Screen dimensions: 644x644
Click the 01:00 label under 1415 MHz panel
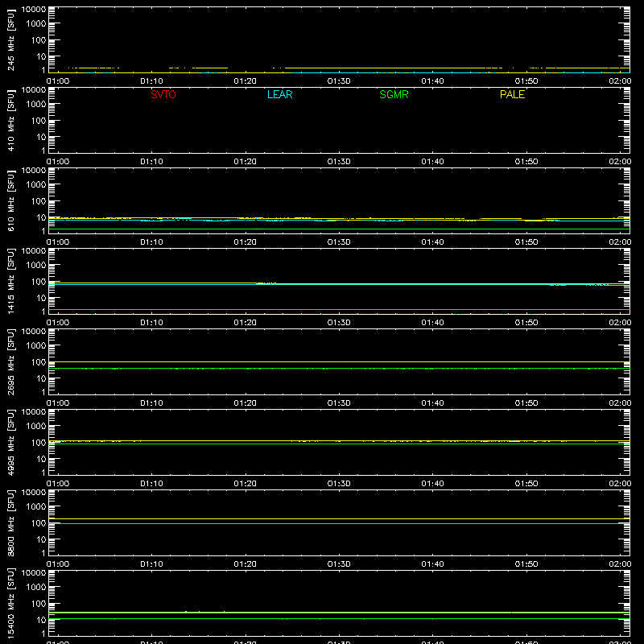pos(58,323)
